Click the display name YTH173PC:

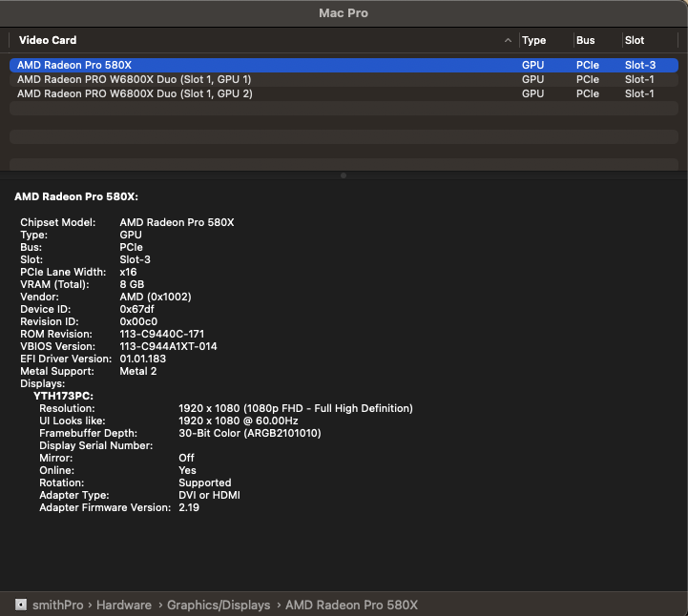tap(64, 396)
